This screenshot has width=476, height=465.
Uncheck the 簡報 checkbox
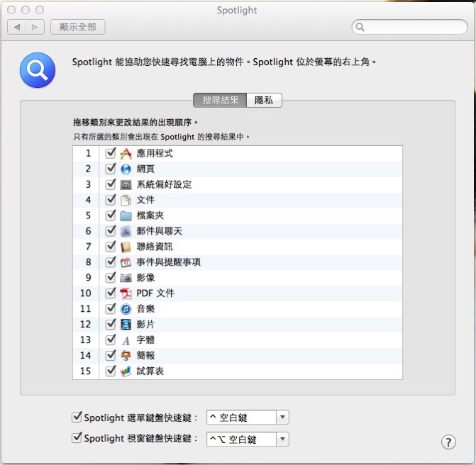pos(111,355)
